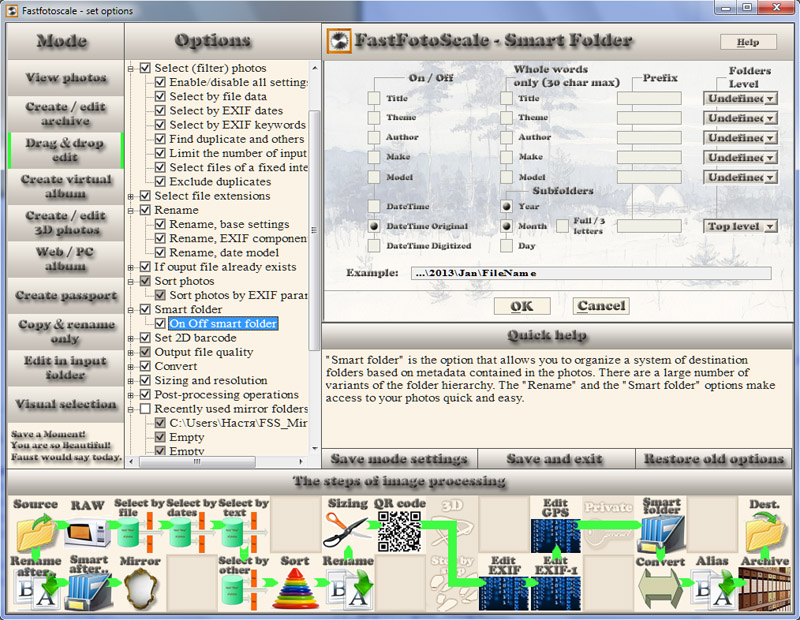Enable the Whole words Theme checkbox
Image resolution: width=800 pixels, height=620 pixels.
[x=506, y=118]
